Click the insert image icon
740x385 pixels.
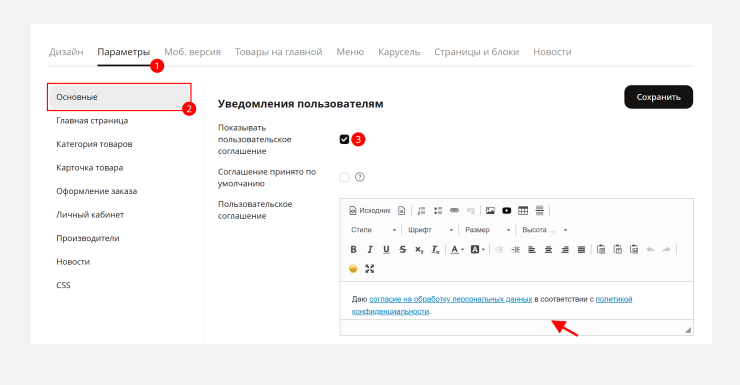click(x=490, y=210)
